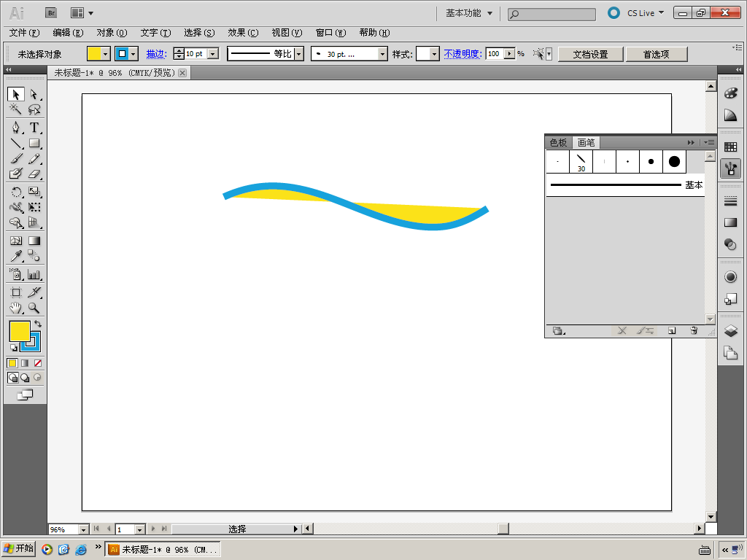Select the Rectangle tool
The height and width of the screenshot is (560, 747).
(x=34, y=143)
